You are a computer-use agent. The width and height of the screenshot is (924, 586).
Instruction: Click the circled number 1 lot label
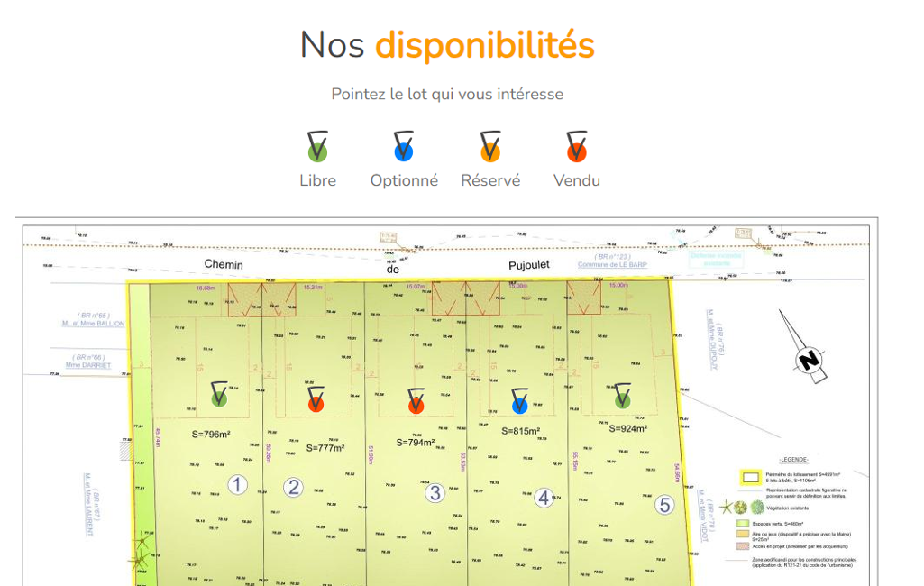[x=237, y=485]
